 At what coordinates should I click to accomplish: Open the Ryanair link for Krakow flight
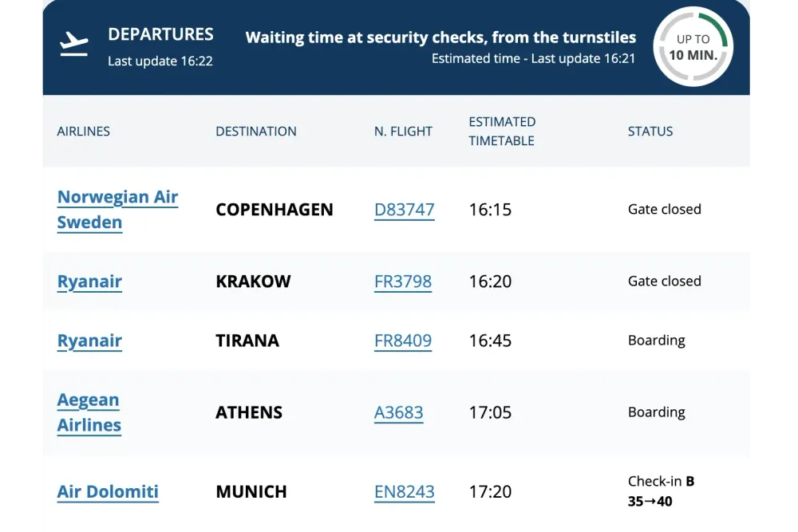(89, 282)
